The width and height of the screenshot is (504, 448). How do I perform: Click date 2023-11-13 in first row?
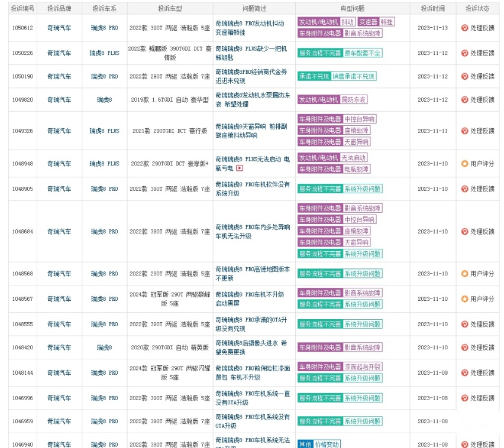(432, 28)
